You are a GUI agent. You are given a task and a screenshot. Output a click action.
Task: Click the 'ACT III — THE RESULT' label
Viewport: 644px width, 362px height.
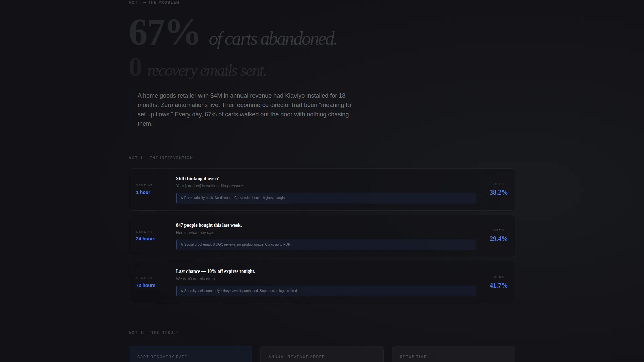pos(154,333)
